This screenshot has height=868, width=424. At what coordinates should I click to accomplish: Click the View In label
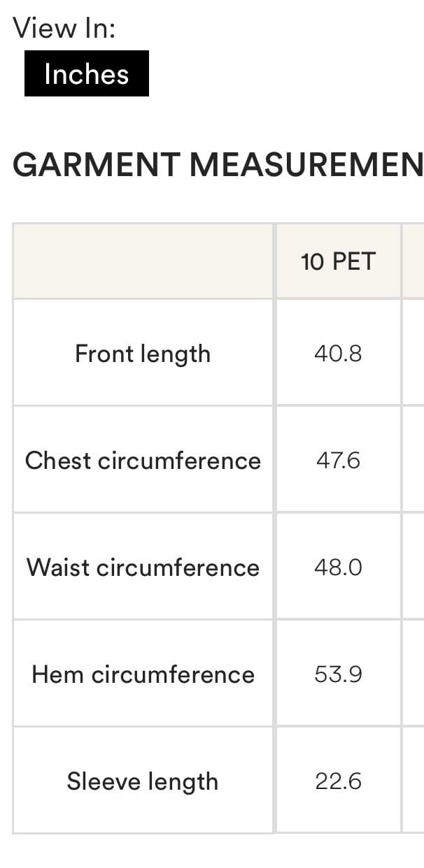coord(64,28)
